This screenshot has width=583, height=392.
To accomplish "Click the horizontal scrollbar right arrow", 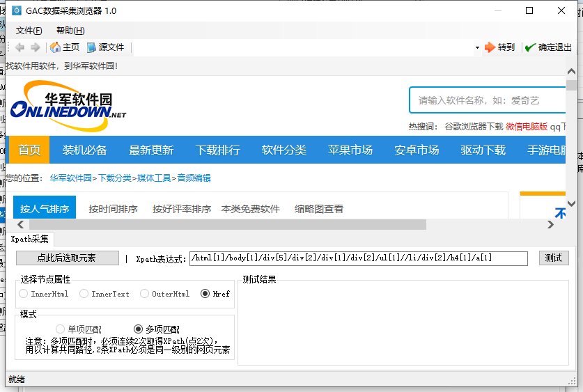I will 551,224.
